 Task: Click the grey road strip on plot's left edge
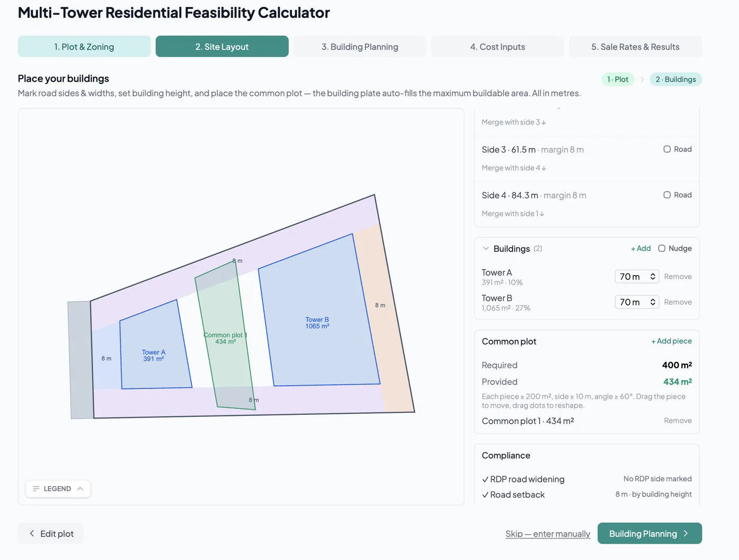pos(80,360)
